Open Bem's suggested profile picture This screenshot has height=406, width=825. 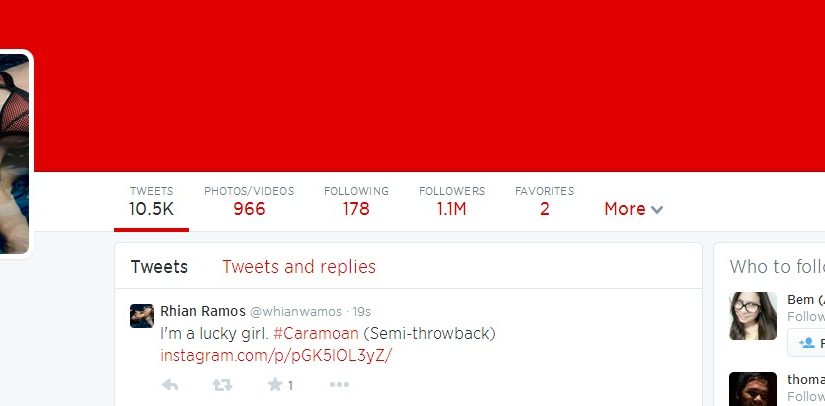pos(752,316)
